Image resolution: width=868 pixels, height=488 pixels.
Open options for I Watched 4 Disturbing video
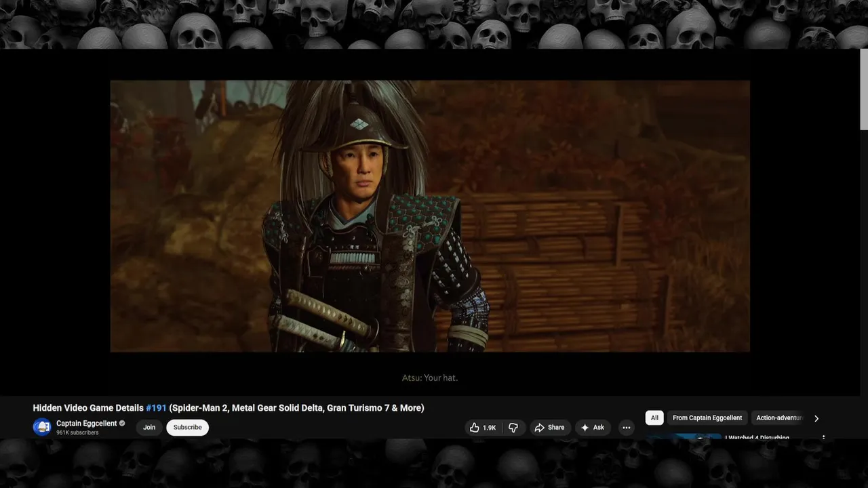tap(824, 438)
